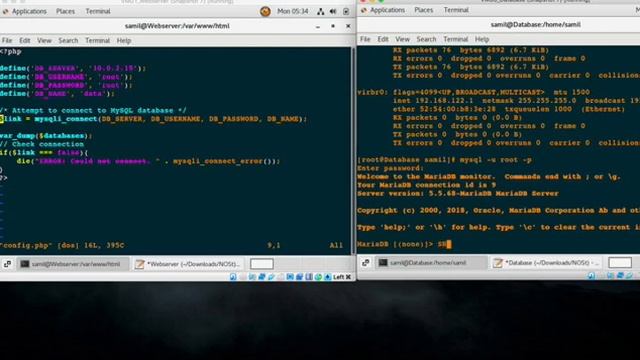Click samil@Webserver:/var/www/html window title
The image size is (640, 360).
click(177, 26)
